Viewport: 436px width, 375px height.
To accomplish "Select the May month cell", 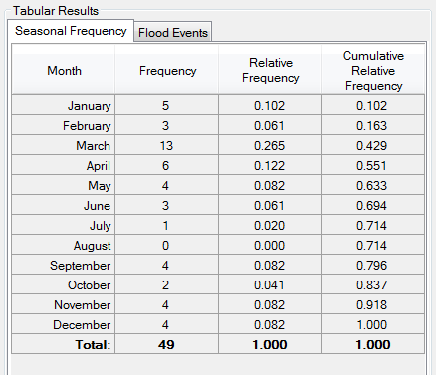I will pyautogui.click(x=63, y=185).
